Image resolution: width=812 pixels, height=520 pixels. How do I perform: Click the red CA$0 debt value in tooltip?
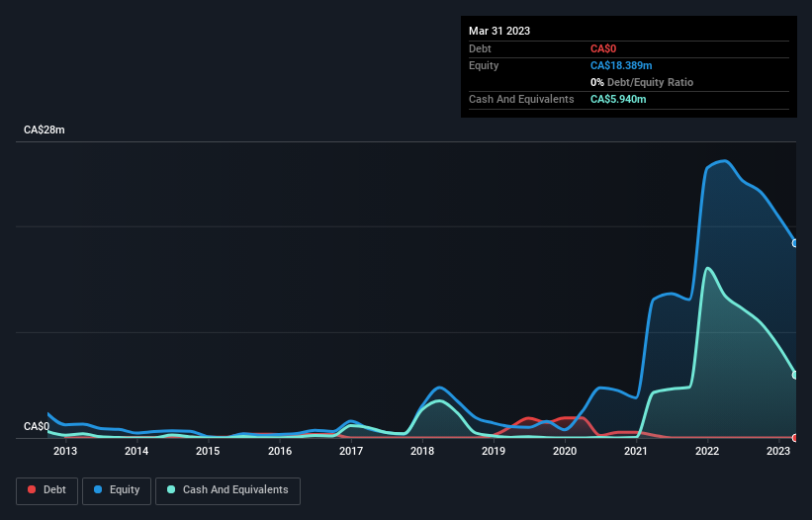(x=603, y=48)
